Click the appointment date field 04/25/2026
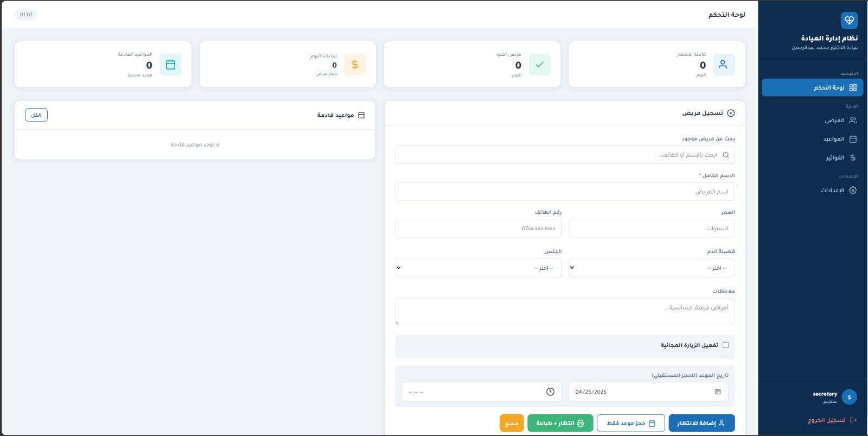The width and height of the screenshot is (868, 436). click(648, 391)
